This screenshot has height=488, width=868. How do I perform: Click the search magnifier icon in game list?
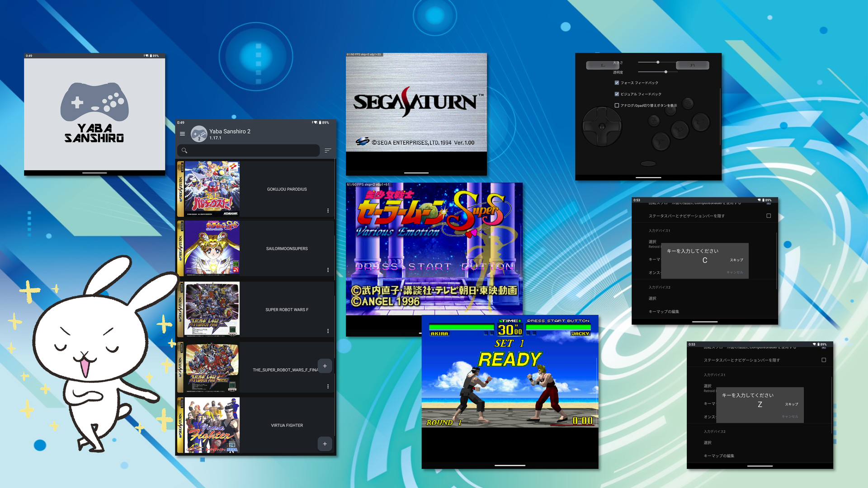pos(184,150)
